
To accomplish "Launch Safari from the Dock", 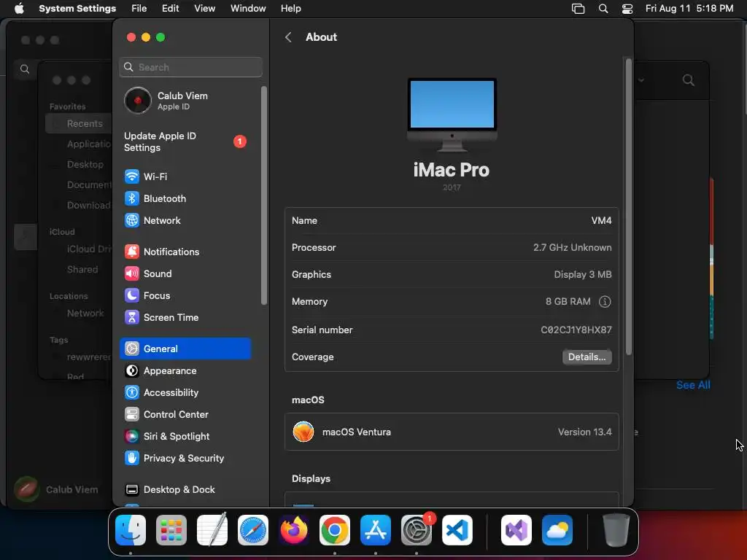I will pos(253,530).
